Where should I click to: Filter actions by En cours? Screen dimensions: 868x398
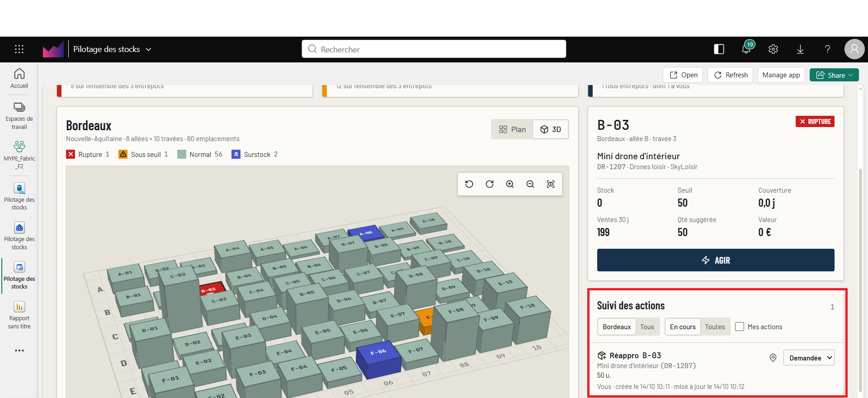pyautogui.click(x=683, y=327)
